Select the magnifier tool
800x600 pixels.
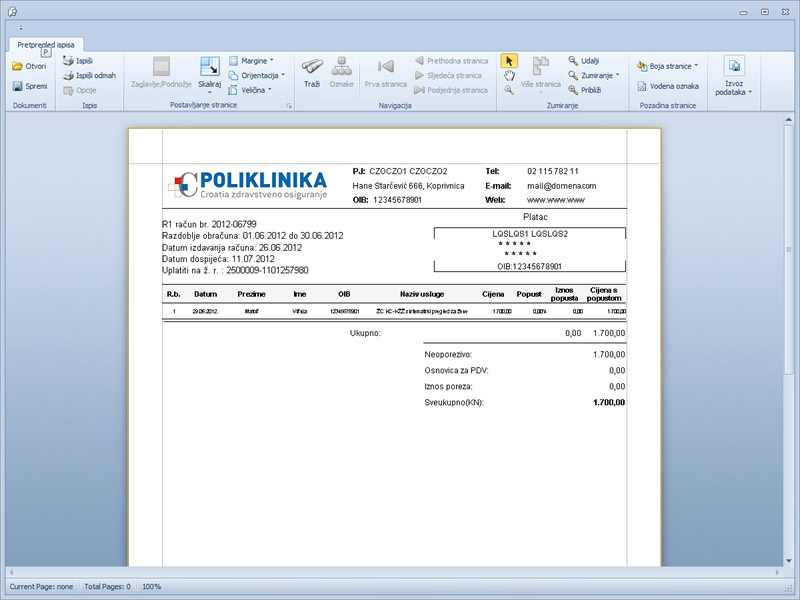coord(509,90)
